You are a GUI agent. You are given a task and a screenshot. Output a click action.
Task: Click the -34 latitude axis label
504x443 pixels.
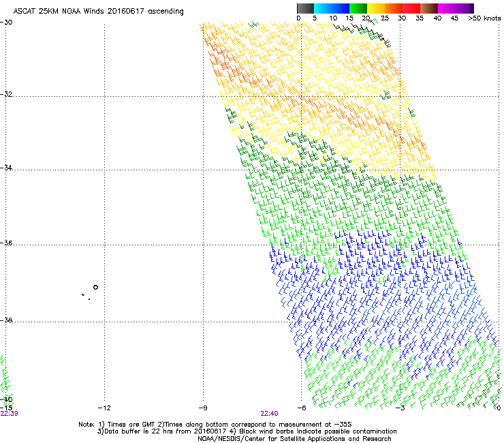6,168
